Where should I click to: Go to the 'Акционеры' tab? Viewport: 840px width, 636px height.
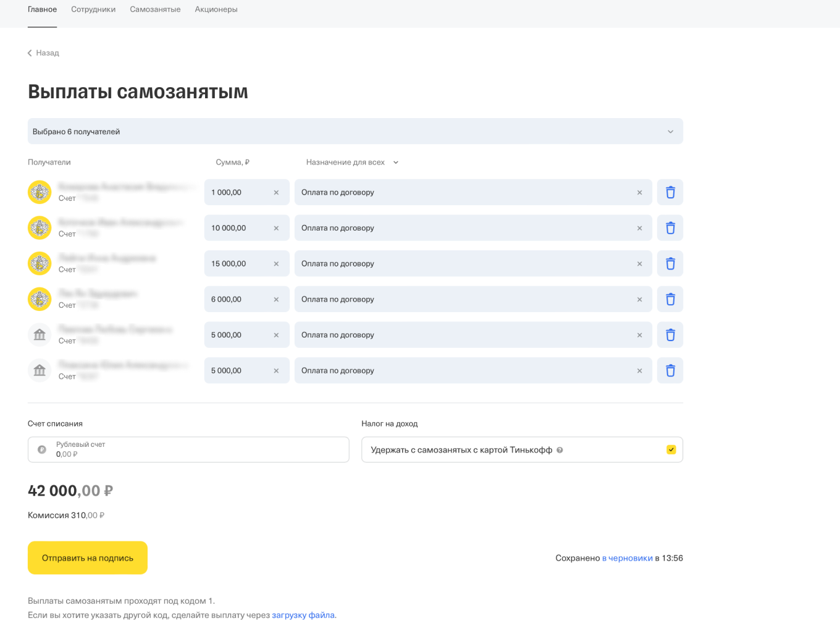pos(216,9)
